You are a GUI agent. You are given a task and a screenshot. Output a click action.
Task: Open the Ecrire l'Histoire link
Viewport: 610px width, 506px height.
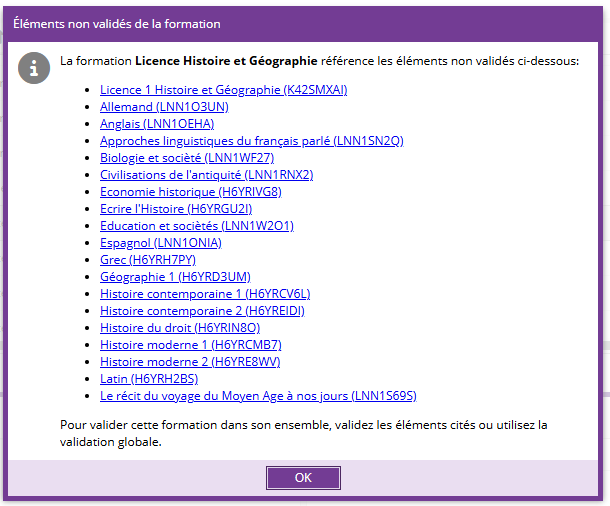pyautogui.click(x=175, y=209)
